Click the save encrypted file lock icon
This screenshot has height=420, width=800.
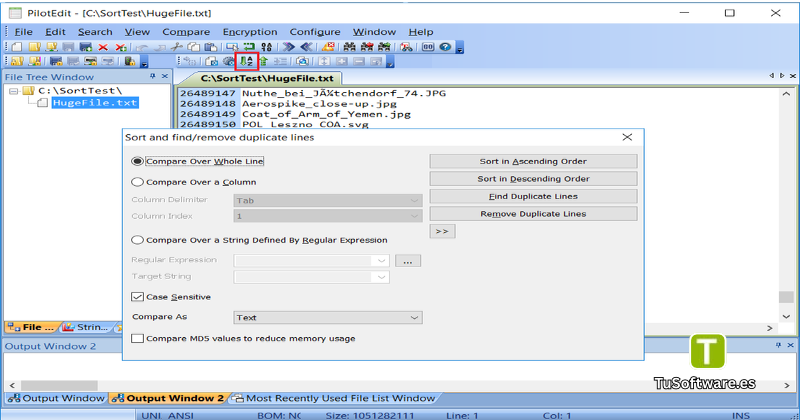[x=56, y=61]
